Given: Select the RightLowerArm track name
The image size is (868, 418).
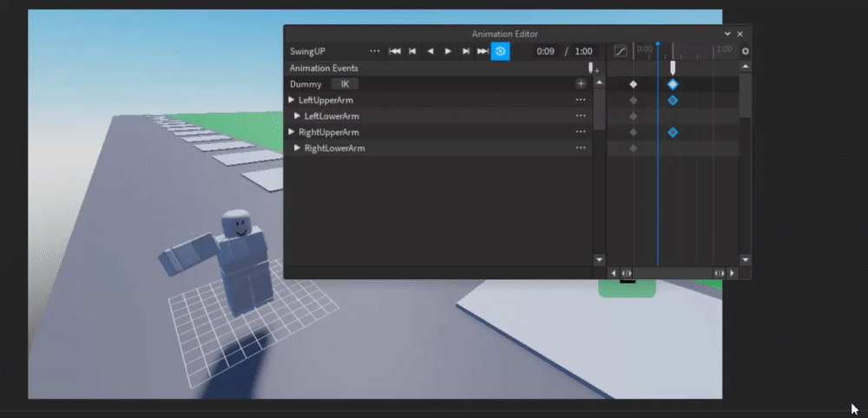Looking at the screenshot, I should pyautogui.click(x=334, y=148).
